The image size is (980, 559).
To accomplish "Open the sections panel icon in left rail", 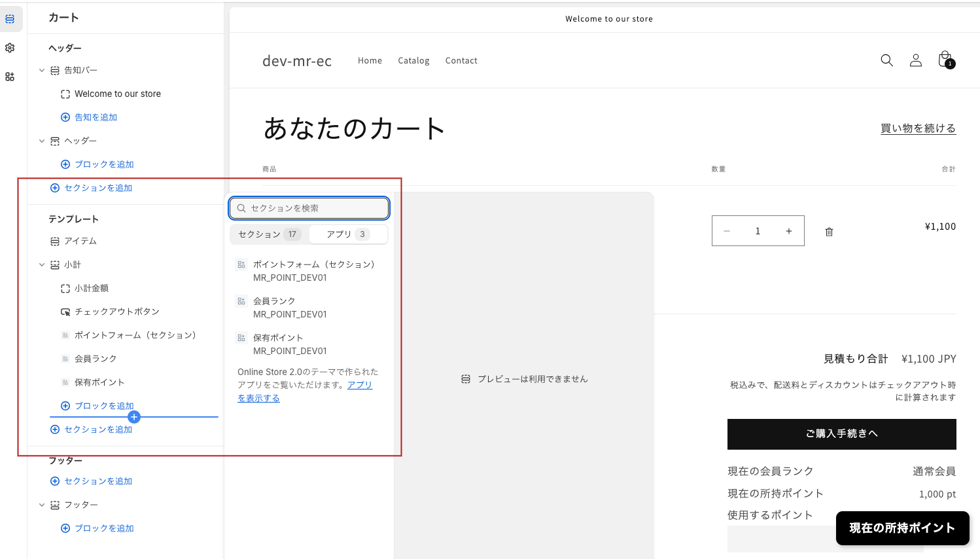I will point(10,19).
